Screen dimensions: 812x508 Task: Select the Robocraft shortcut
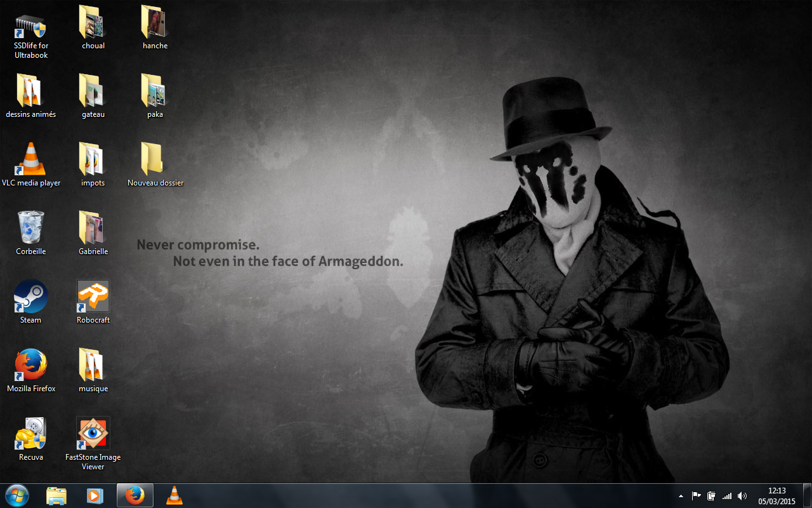[93, 302]
